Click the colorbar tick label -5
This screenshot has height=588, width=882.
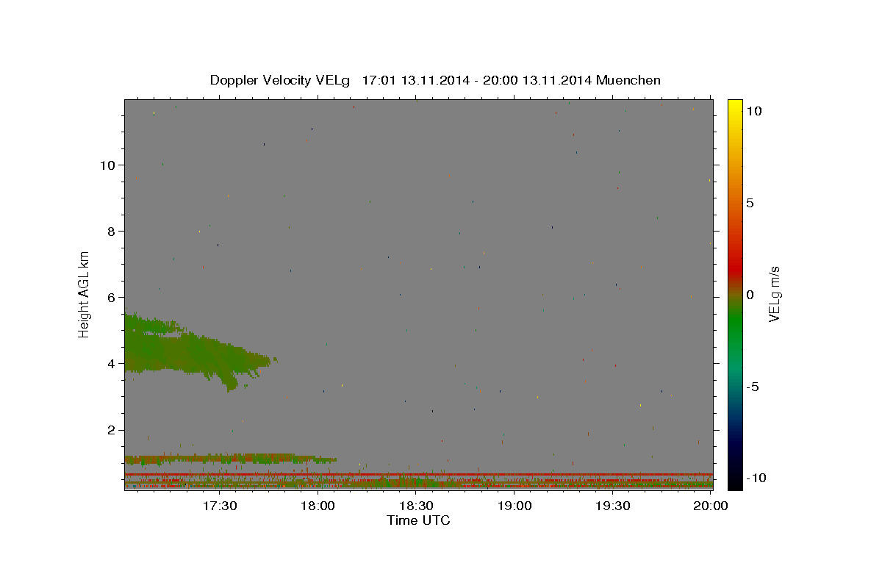pyautogui.click(x=753, y=387)
